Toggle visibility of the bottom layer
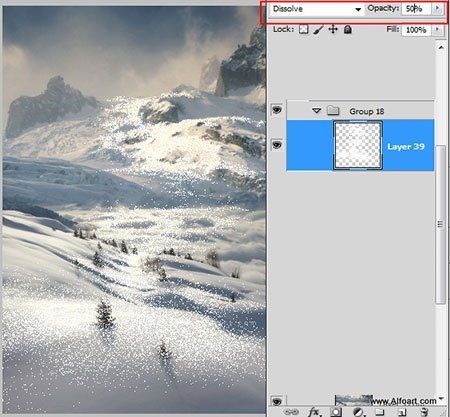Viewport: 450px width, 417px height. click(277, 400)
